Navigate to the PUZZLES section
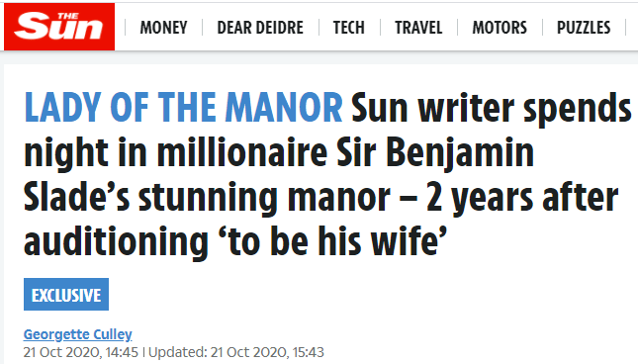The image size is (638, 364). [584, 28]
